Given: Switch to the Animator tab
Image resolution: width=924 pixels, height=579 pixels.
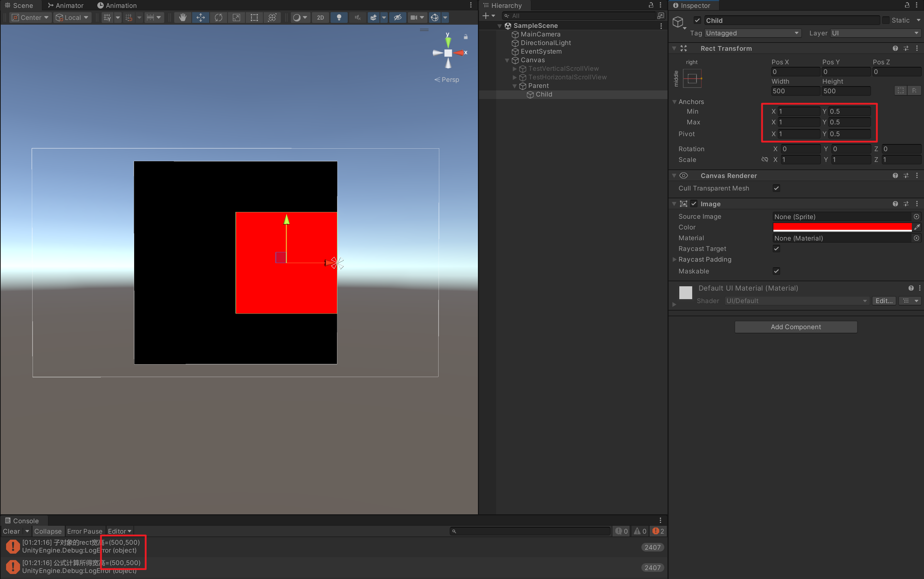Looking at the screenshot, I should point(65,5).
